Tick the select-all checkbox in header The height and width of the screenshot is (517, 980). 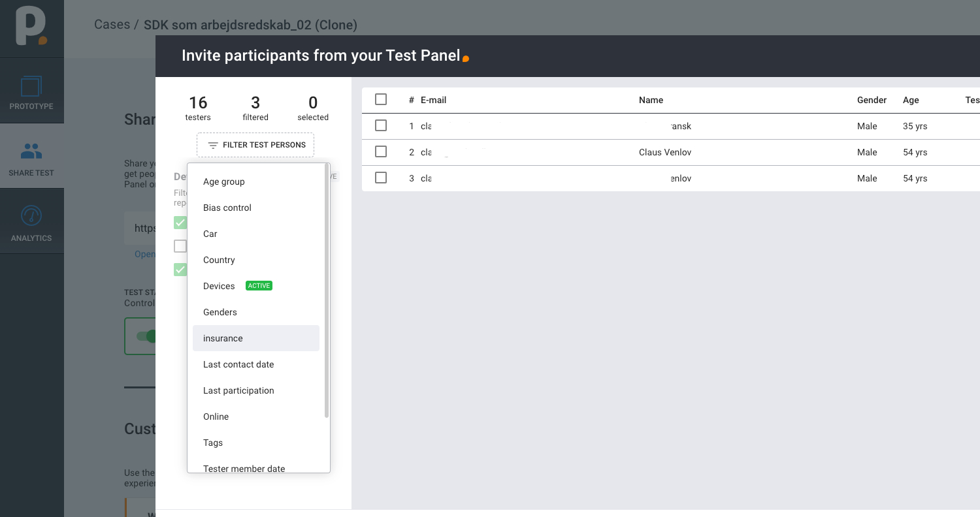[x=381, y=99]
